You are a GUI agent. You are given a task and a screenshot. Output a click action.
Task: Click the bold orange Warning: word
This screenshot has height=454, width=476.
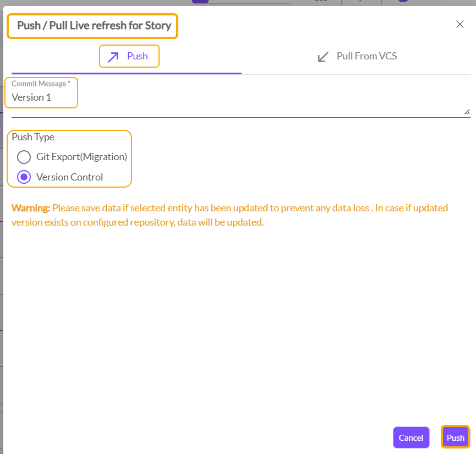31,208
